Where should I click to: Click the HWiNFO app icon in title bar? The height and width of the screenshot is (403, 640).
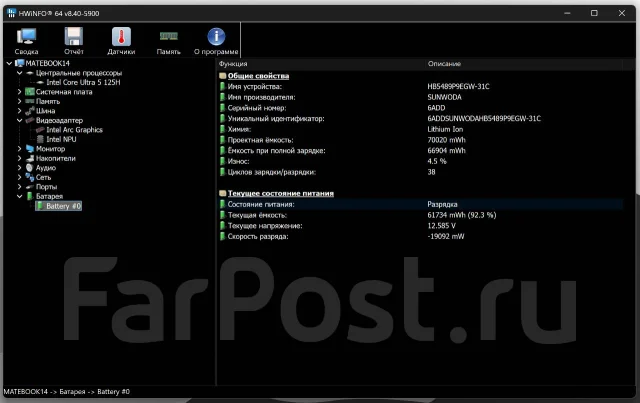pos(11,13)
